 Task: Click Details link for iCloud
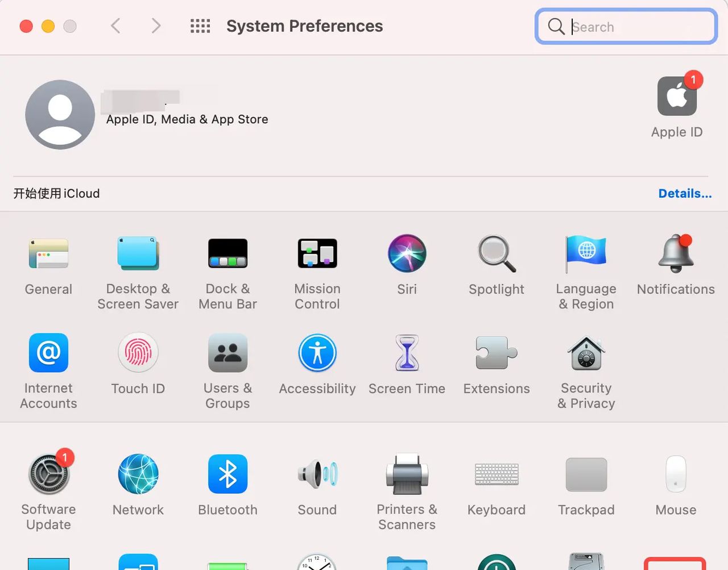pos(685,193)
